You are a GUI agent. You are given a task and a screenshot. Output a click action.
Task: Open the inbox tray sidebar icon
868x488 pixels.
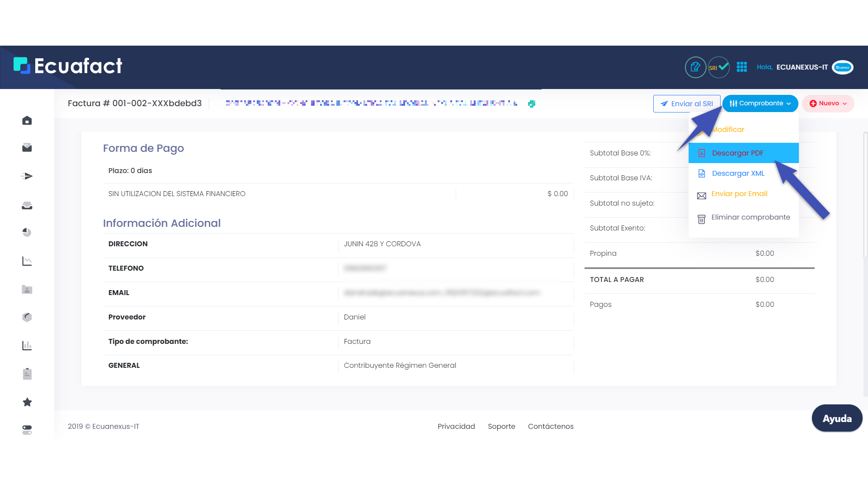tap(27, 206)
